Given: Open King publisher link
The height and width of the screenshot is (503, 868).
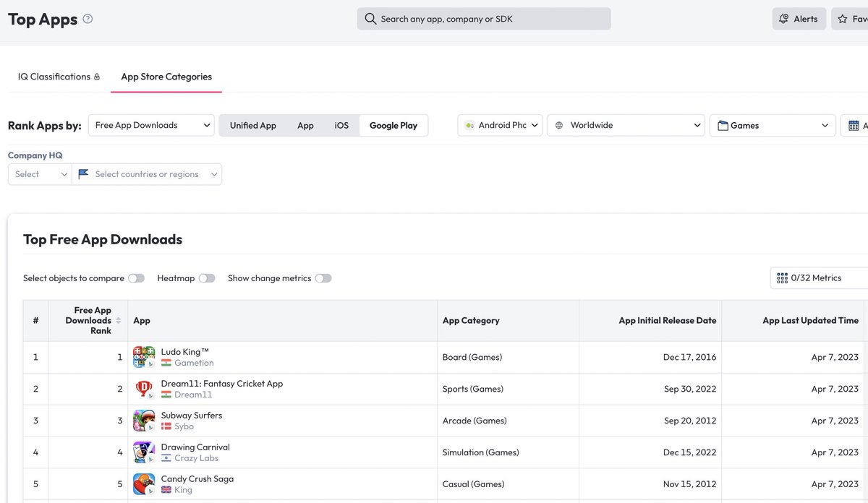Looking at the screenshot, I should 183,490.
